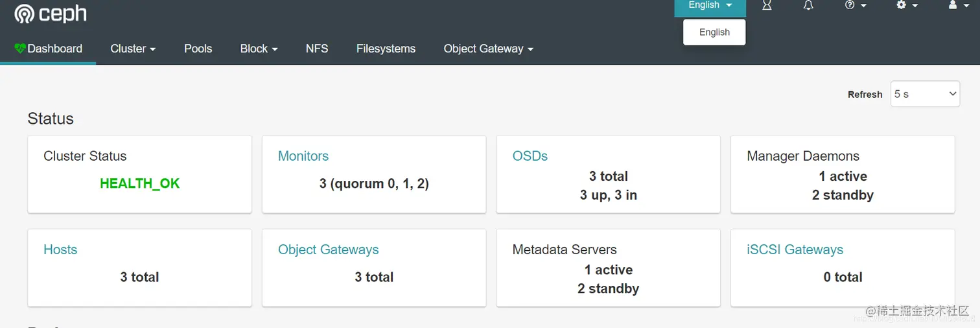The height and width of the screenshot is (328, 980).
Task: Click the heartbeat icon beside Dashboard
Action: tap(20, 49)
